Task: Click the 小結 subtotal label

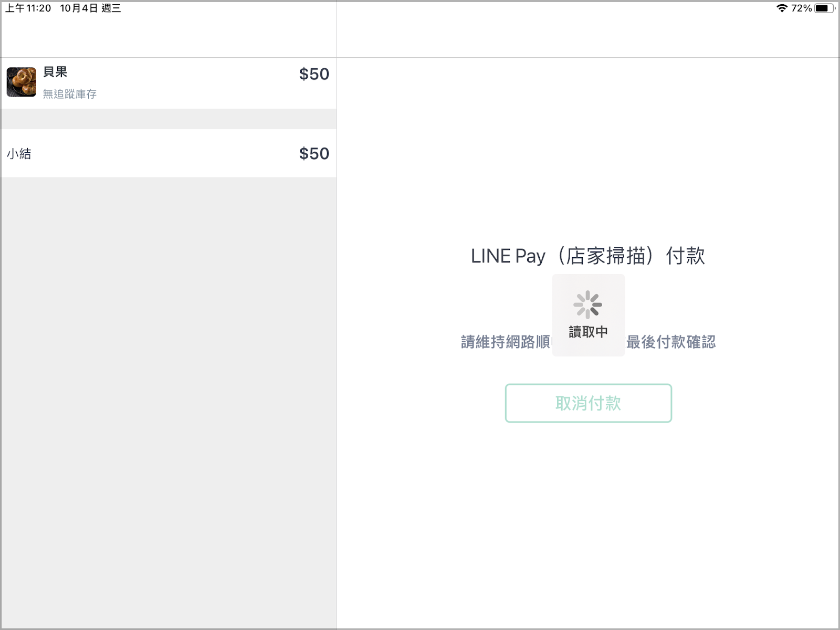Action: pos(19,154)
